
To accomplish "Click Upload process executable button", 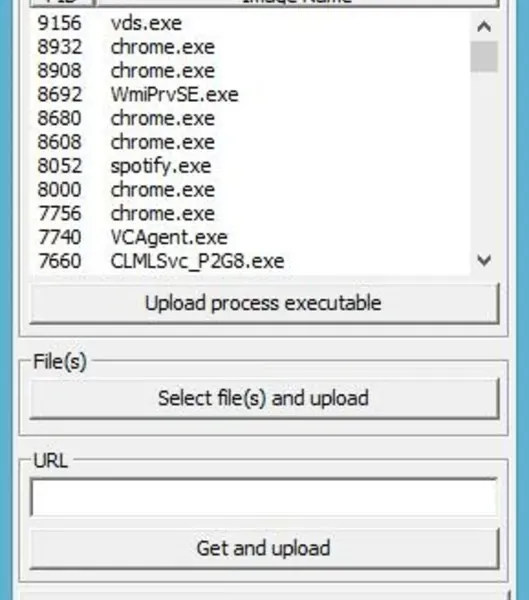I will (x=264, y=303).
